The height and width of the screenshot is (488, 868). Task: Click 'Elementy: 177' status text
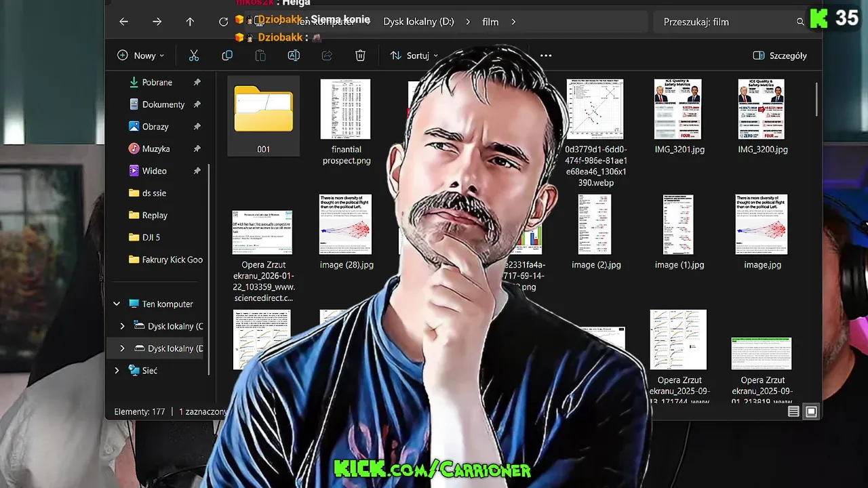pos(140,411)
